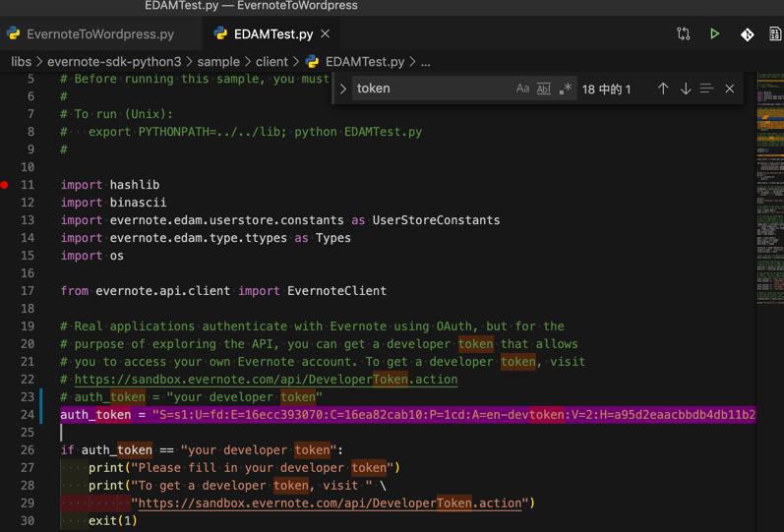The image size is (784, 532).
Task: Click 'UserStoreConstants' on line 13
Action: tap(436, 220)
